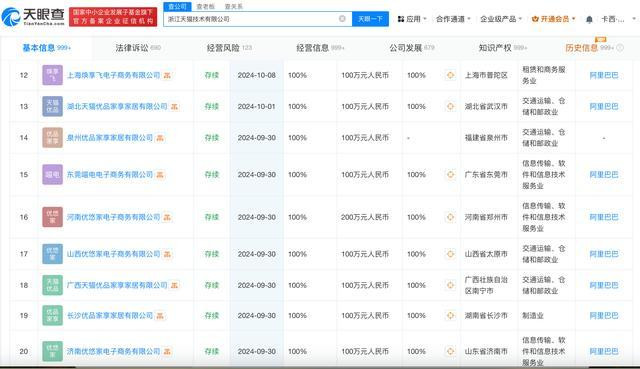Switch to the 法律诉讼 tab

[138, 48]
